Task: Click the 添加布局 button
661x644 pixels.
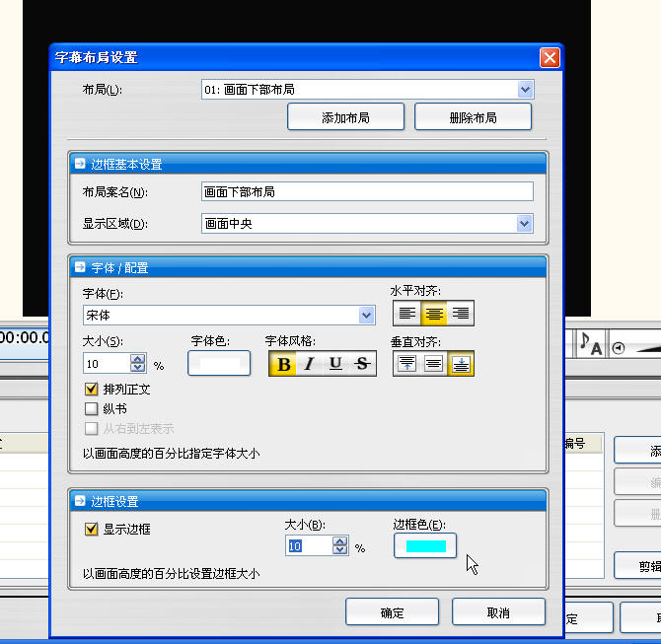Action: click(x=345, y=117)
